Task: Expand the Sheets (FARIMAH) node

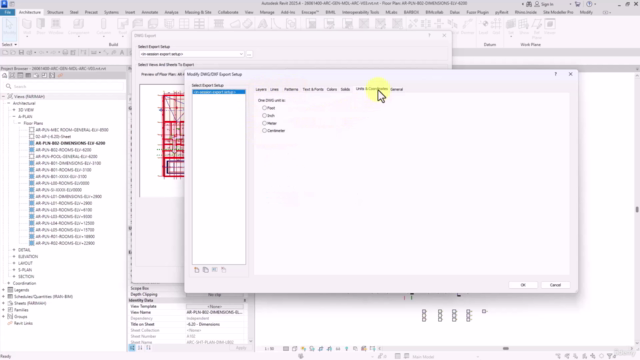Action: (4, 303)
